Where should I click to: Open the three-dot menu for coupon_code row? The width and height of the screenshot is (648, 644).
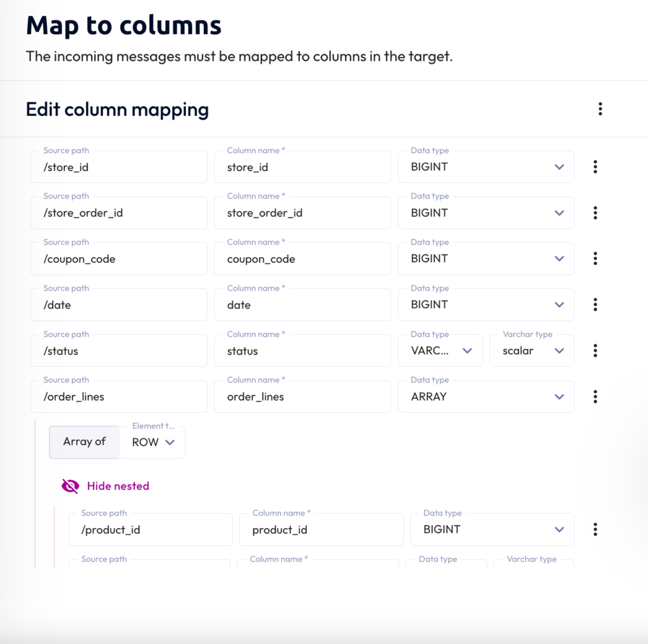pos(595,258)
